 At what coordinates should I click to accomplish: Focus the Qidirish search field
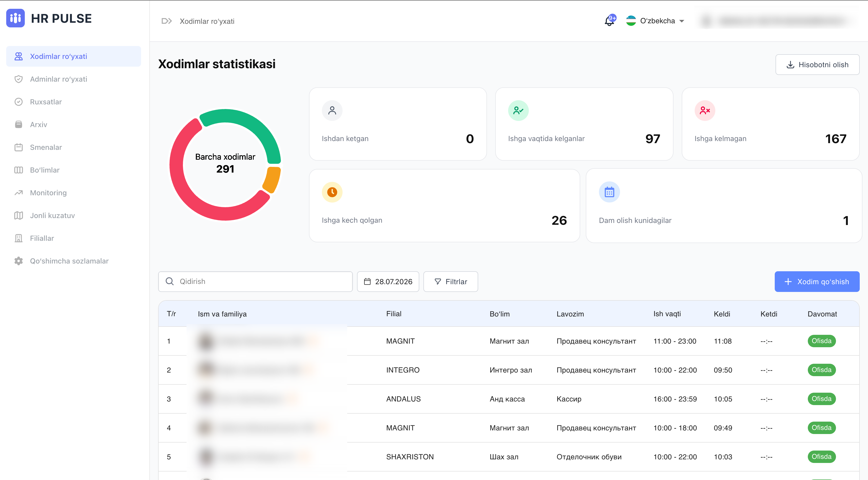255,281
